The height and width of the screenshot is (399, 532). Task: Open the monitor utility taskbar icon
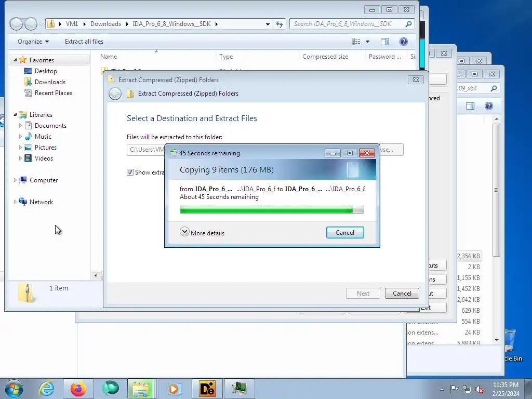pyautogui.click(x=239, y=389)
